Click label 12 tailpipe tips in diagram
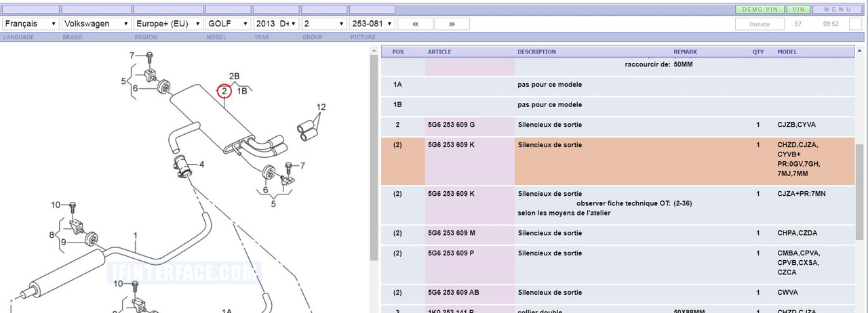 pyautogui.click(x=321, y=107)
